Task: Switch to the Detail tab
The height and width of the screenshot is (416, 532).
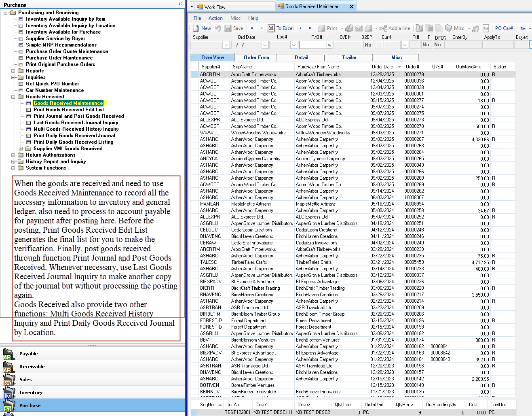Action: pos(301,57)
